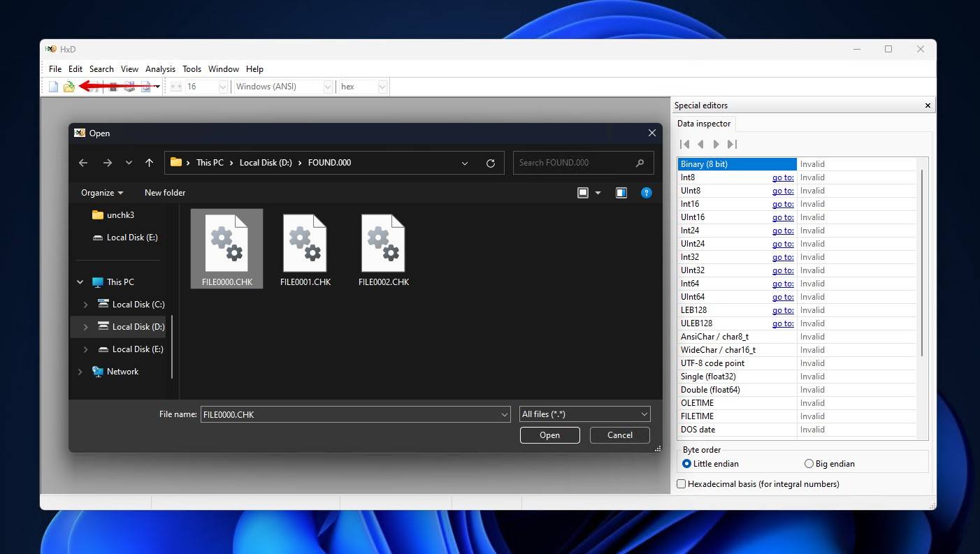Screen dimensions: 980x554
Task: Go back in the Open dialog
Action: [x=83, y=163]
